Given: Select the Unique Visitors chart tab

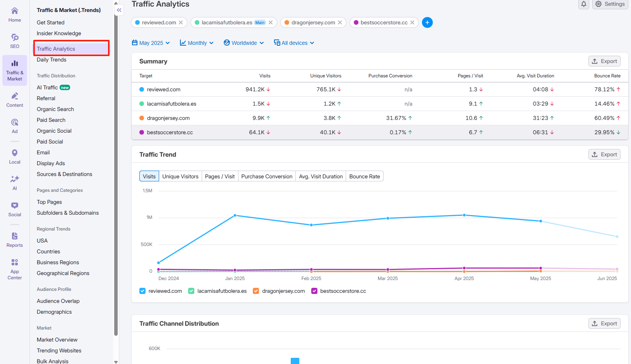Looking at the screenshot, I should click(x=180, y=176).
